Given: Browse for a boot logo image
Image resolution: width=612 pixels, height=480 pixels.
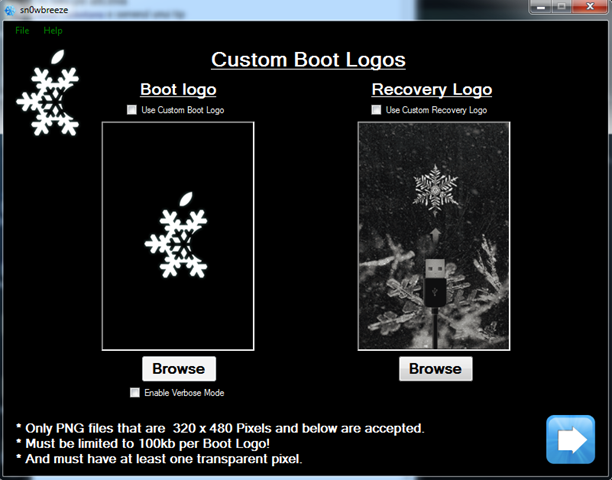Looking at the screenshot, I should [x=179, y=369].
